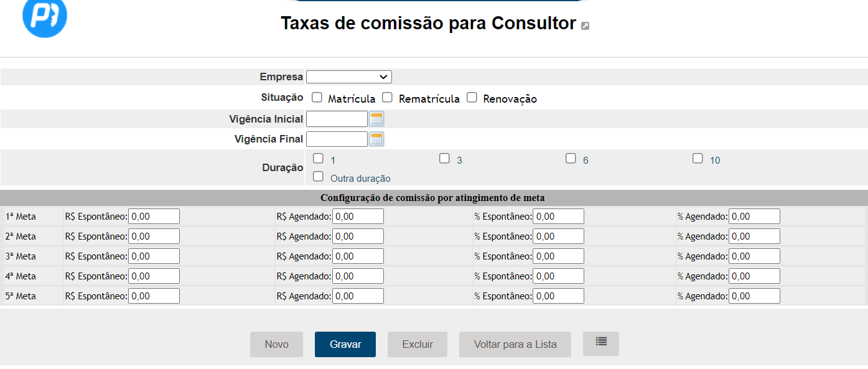This screenshot has width=868, height=369.
Task: Toggle the duration 6 checkbox
Action: (x=571, y=159)
